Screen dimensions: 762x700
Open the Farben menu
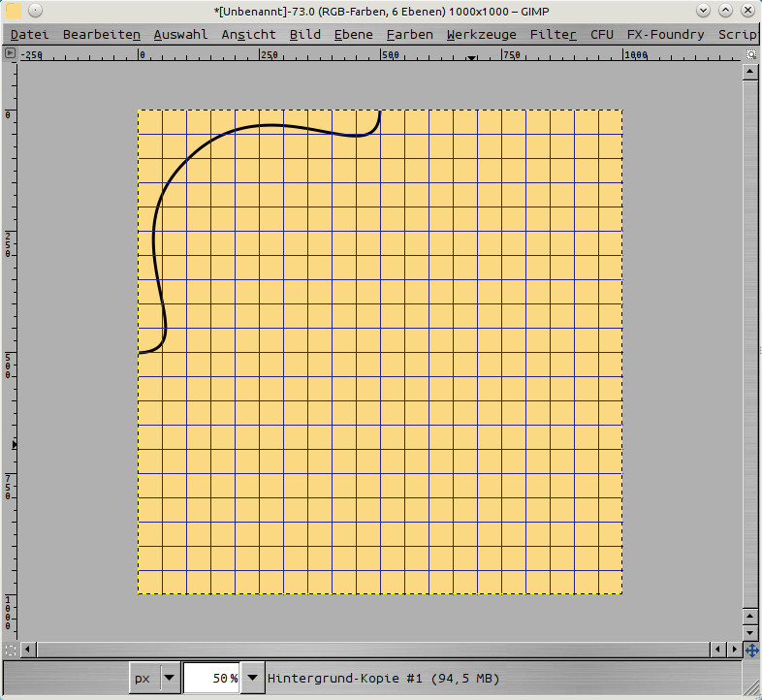[x=409, y=34]
